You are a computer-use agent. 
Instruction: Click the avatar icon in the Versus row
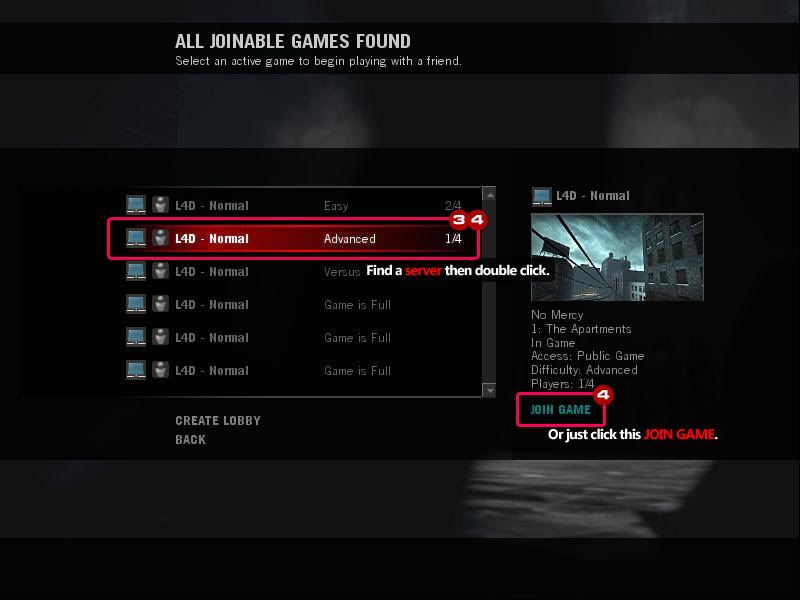coord(160,271)
